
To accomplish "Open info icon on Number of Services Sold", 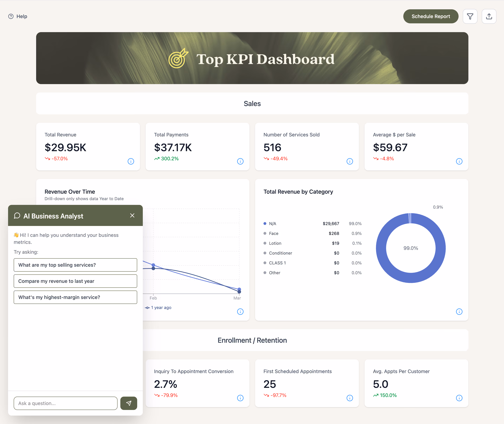I will [x=350, y=161].
